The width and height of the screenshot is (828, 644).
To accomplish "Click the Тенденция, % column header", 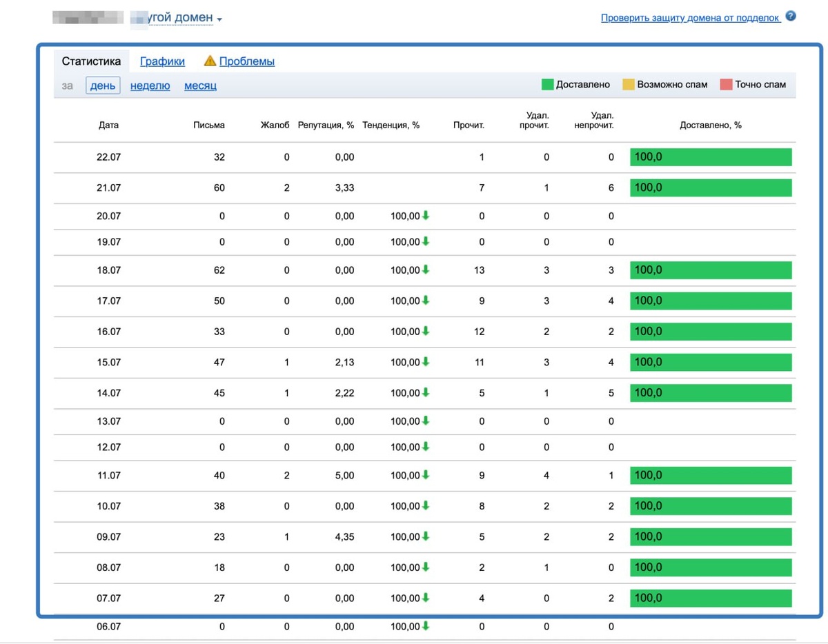I will coord(391,125).
